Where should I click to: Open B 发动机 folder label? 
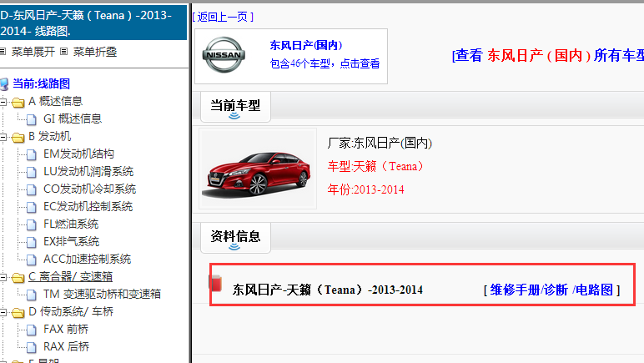(50, 136)
